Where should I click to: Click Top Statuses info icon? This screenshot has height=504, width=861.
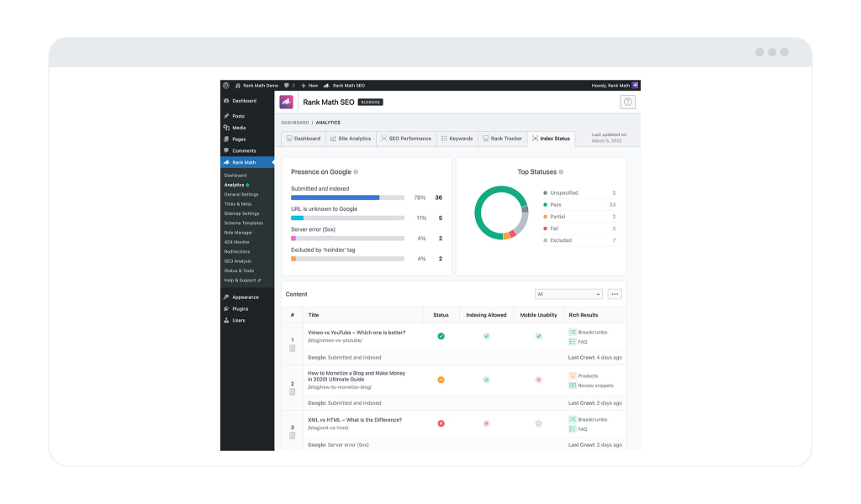pos(561,172)
